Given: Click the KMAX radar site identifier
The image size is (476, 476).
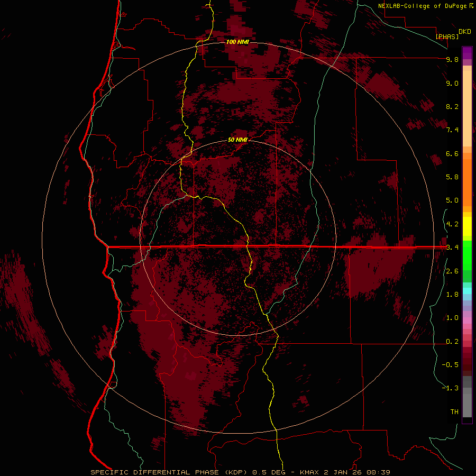Looking at the screenshot, I should pyautogui.click(x=310, y=472).
